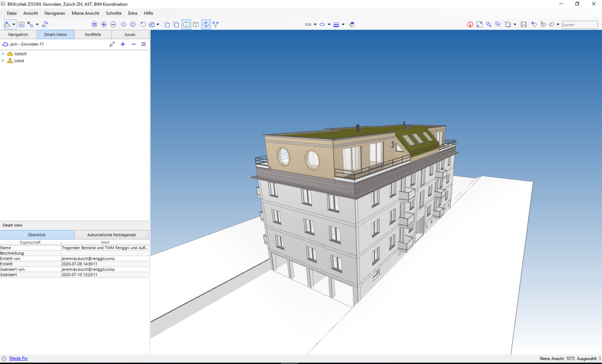Click inside the Suchen search field

pyautogui.click(x=579, y=24)
